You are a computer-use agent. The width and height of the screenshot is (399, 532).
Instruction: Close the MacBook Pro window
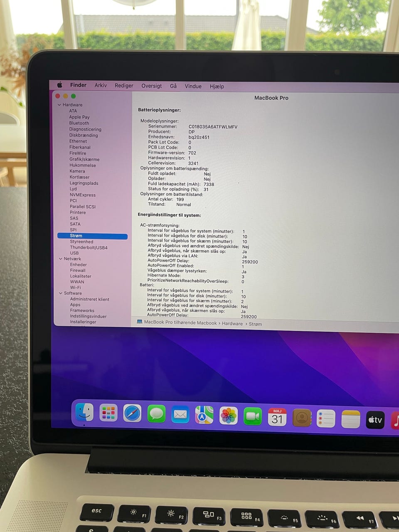pos(58,96)
